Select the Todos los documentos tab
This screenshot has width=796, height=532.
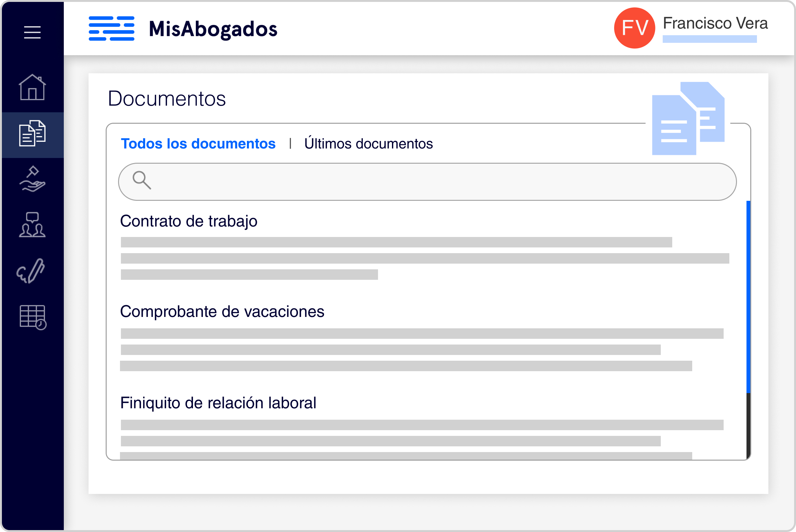198,143
